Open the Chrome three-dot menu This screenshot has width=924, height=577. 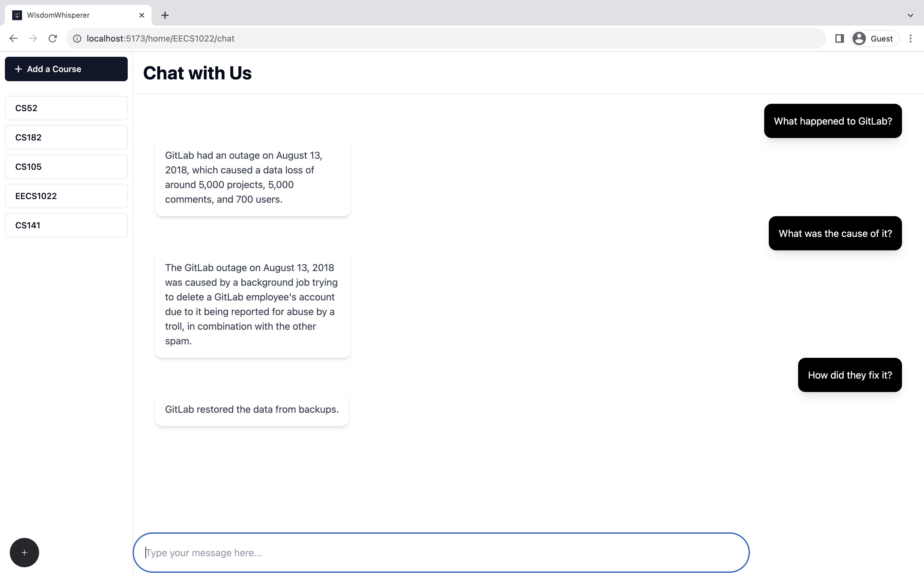point(910,38)
